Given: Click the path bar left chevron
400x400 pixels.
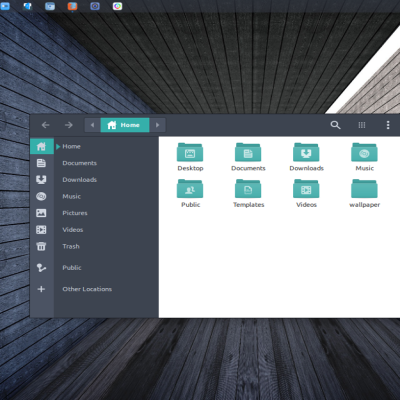Looking at the screenshot, I should pos(92,125).
